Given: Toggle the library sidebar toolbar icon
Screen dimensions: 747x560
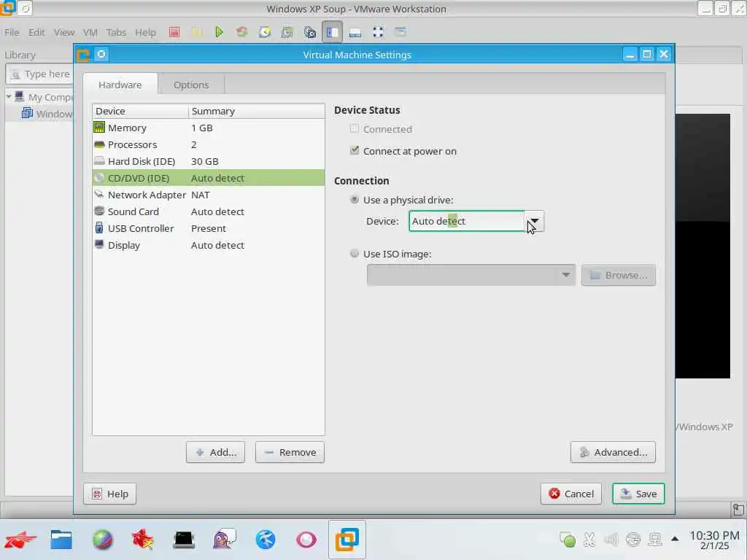Looking at the screenshot, I should coord(332,32).
